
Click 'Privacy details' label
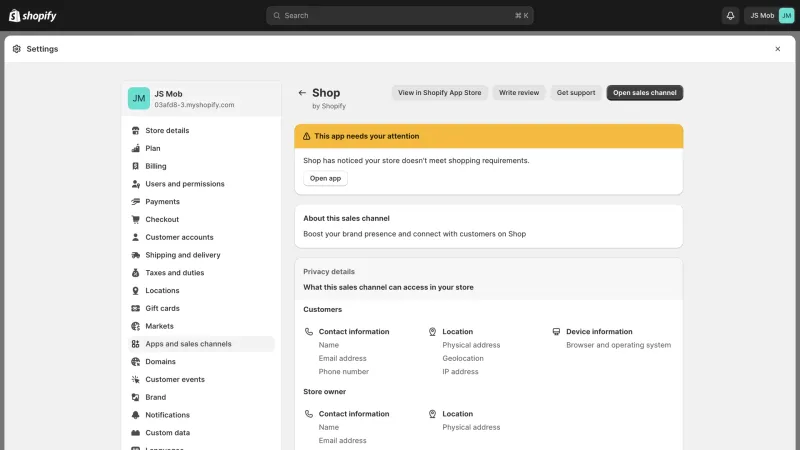coord(329,271)
